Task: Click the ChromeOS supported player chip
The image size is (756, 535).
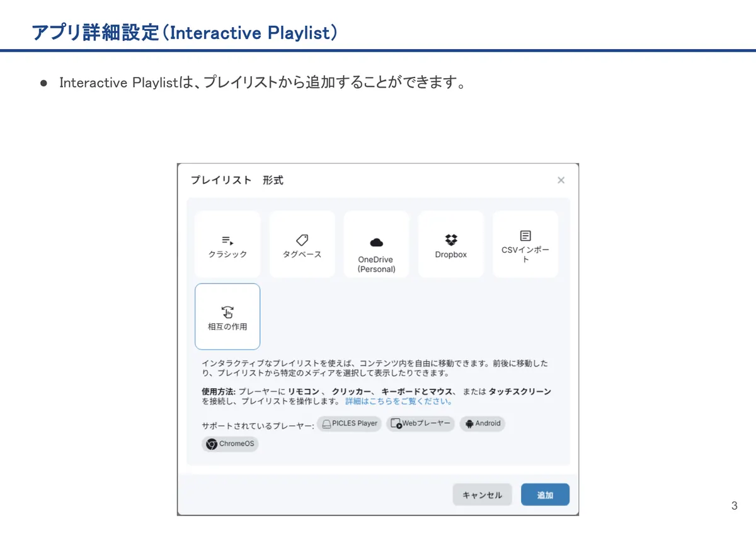Action: (230, 444)
